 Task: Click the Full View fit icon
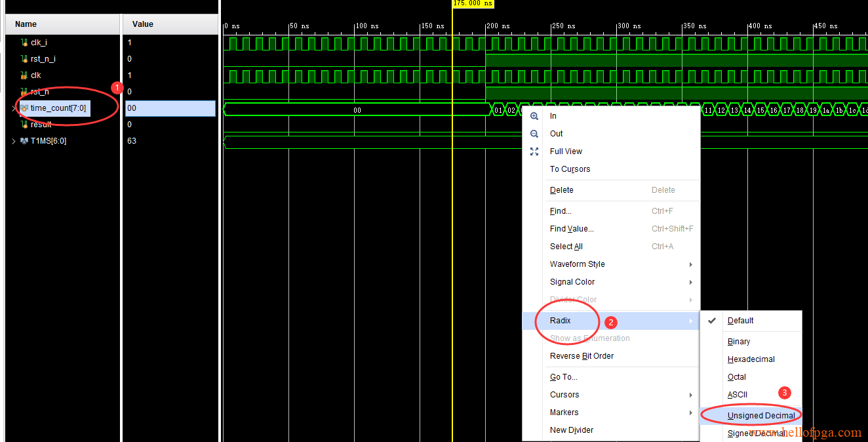(x=534, y=151)
